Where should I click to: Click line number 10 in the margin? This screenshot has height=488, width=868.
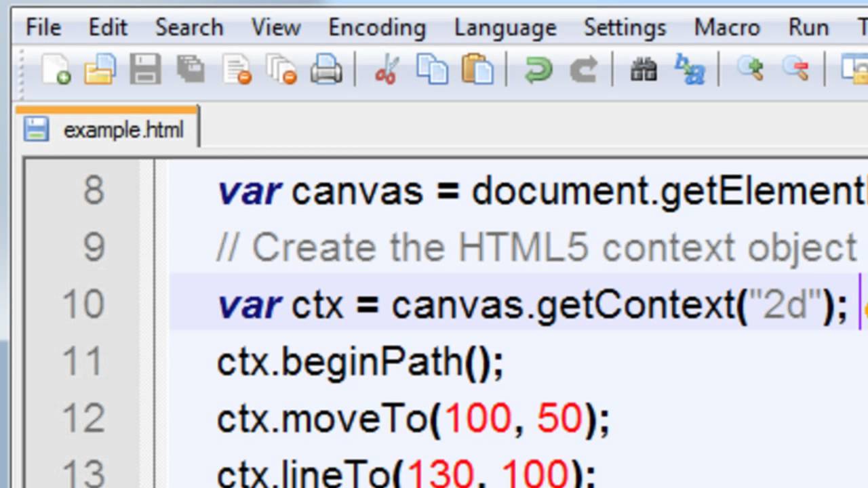(83, 305)
